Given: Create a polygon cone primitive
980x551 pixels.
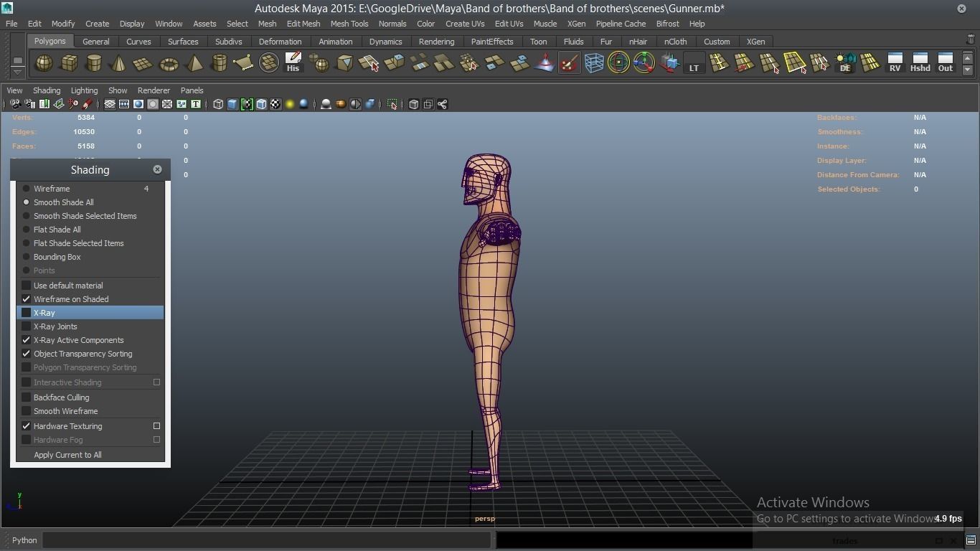Looking at the screenshot, I should [119, 63].
